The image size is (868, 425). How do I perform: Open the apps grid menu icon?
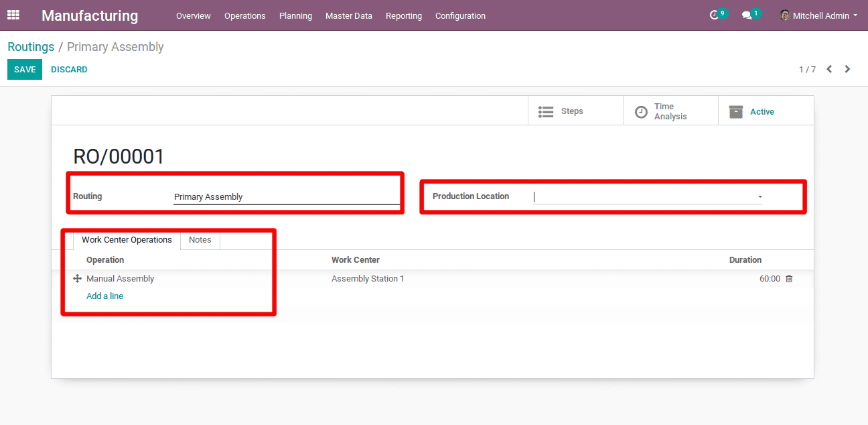[13, 15]
